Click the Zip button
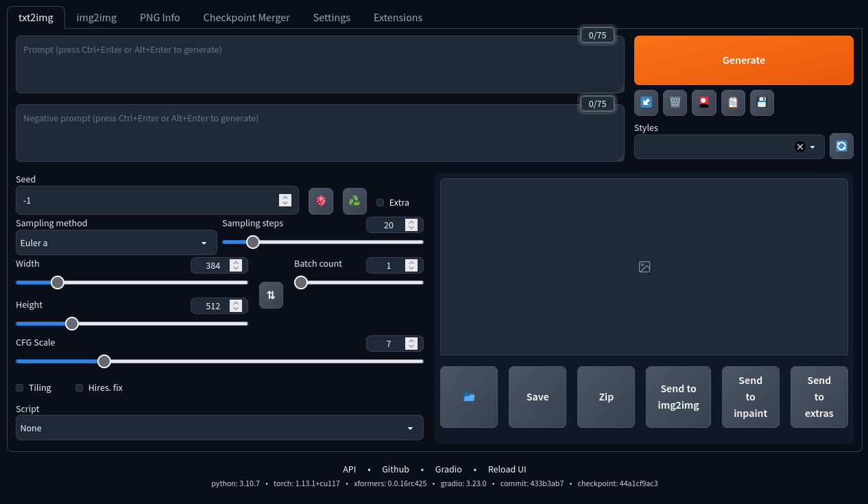The image size is (868, 504). click(x=606, y=397)
